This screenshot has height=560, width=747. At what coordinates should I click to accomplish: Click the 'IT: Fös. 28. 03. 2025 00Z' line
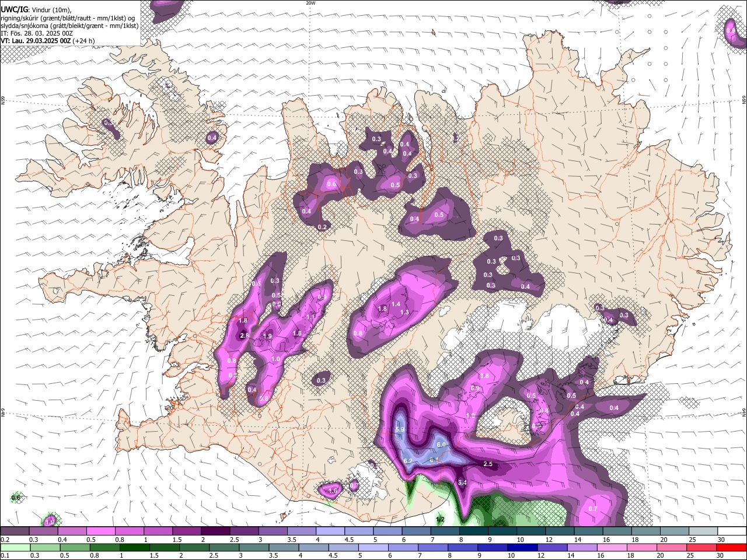(x=37, y=33)
